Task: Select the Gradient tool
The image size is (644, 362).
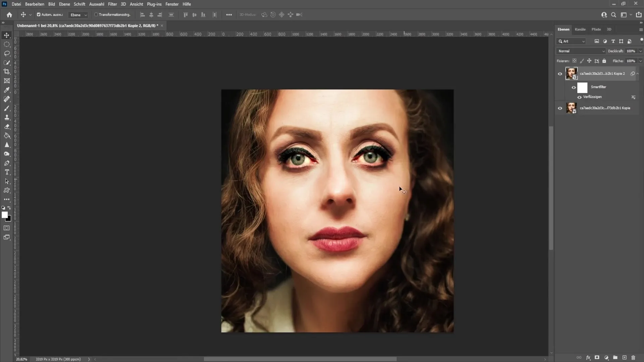Action: (x=7, y=136)
